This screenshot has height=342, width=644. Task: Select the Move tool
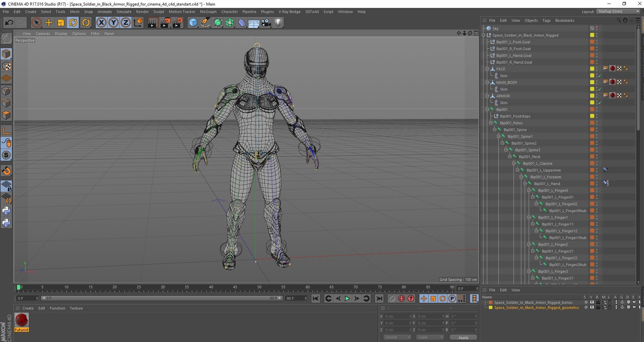tap(49, 22)
